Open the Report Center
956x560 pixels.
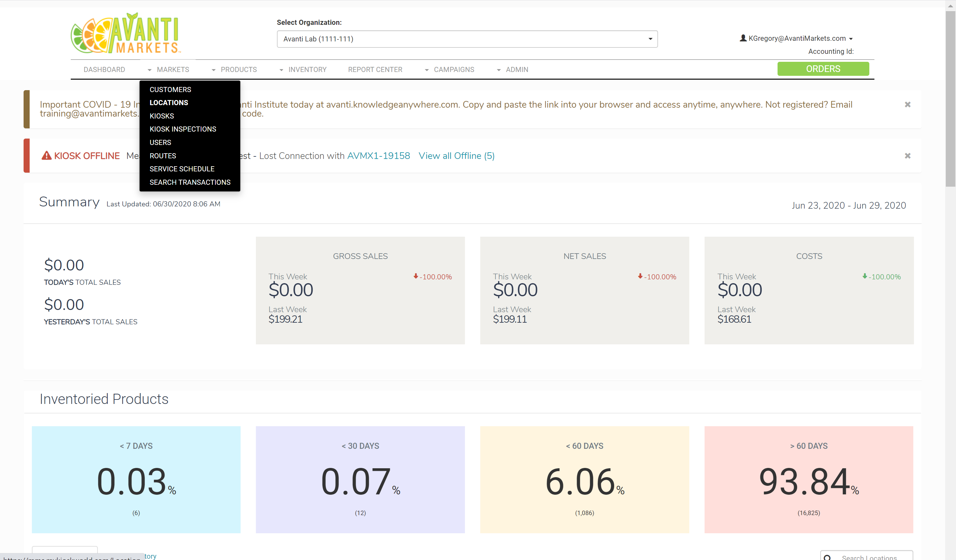tap(375, 70)
